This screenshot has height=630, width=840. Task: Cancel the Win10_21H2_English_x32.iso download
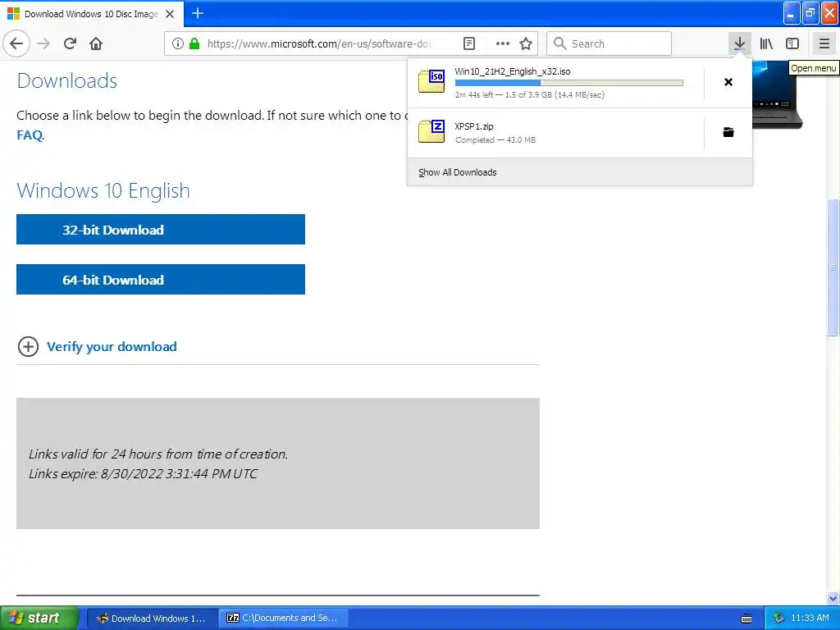point(728,82)
